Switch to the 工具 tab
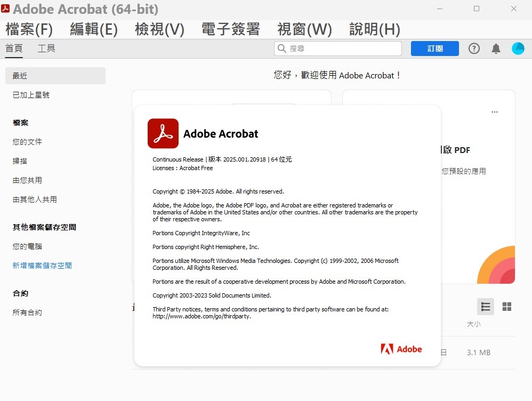 [x=46, y=49]
